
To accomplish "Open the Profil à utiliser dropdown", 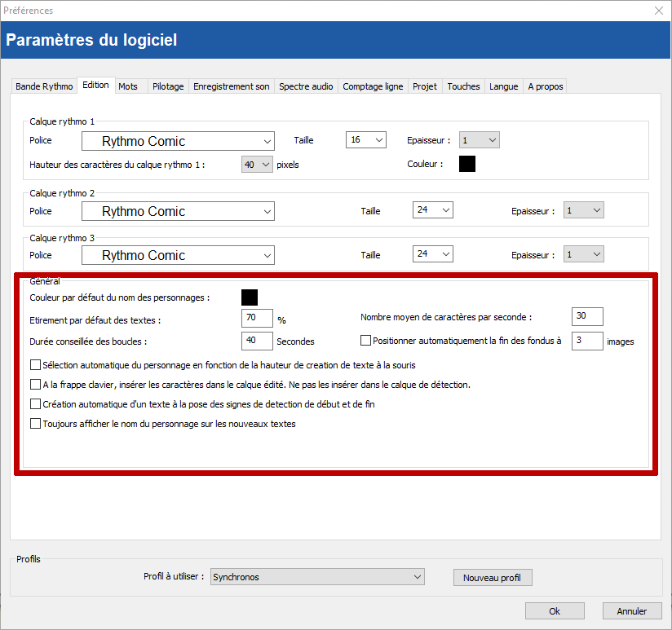I will click(x=316, y=577).
